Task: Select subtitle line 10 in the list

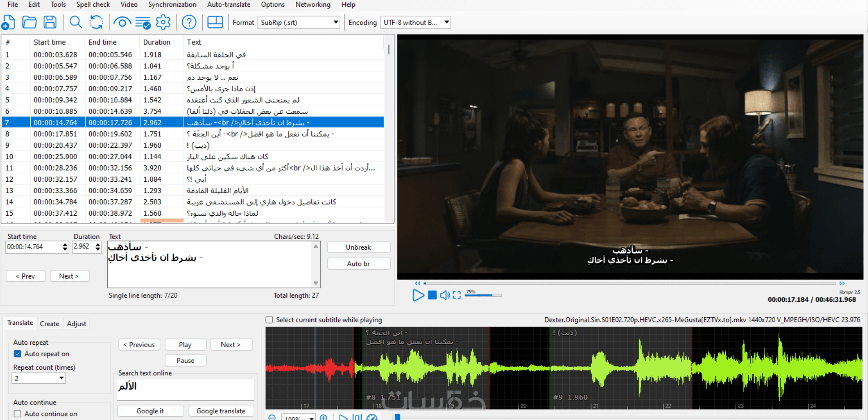Action: (x=193, y=157)
